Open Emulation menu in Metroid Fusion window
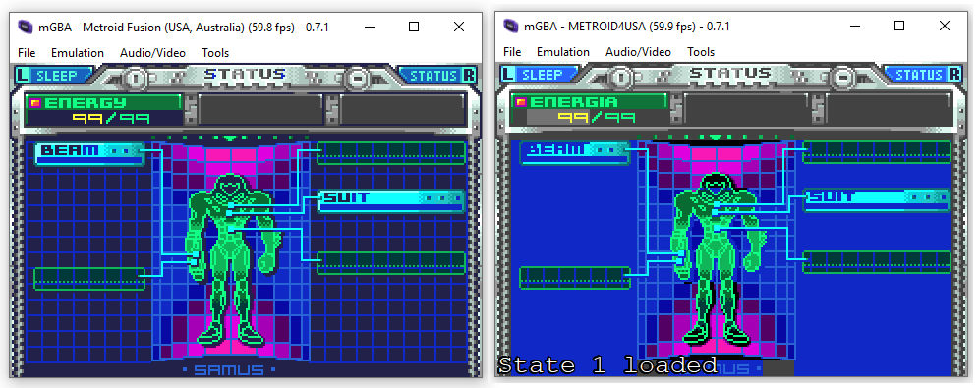 tap(78, 53)
